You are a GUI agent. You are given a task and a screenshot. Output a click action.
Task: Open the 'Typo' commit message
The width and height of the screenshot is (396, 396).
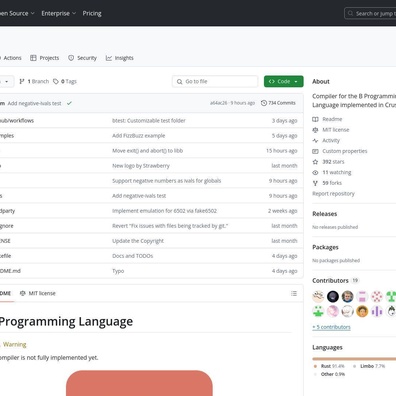click(118, 271)
